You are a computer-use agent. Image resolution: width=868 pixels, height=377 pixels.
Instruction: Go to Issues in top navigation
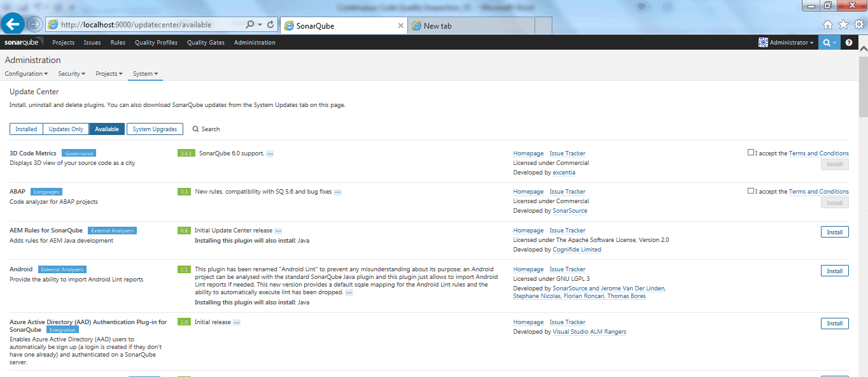tap(92, 43)
